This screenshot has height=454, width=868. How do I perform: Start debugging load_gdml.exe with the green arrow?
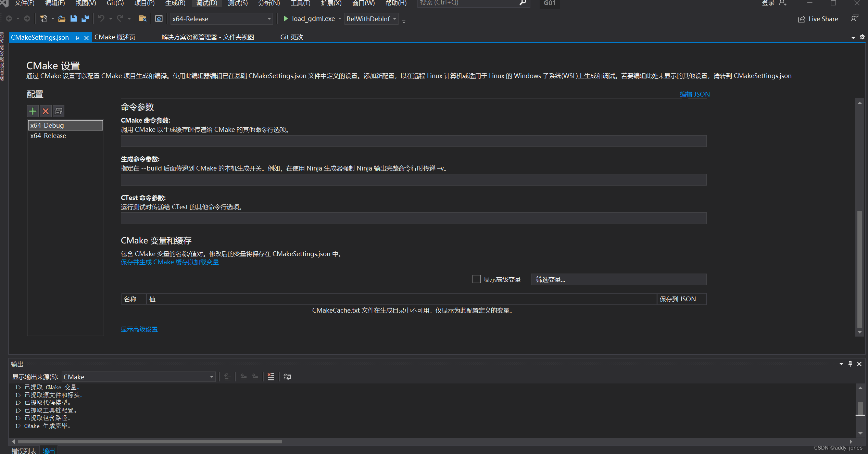point(285,19)
